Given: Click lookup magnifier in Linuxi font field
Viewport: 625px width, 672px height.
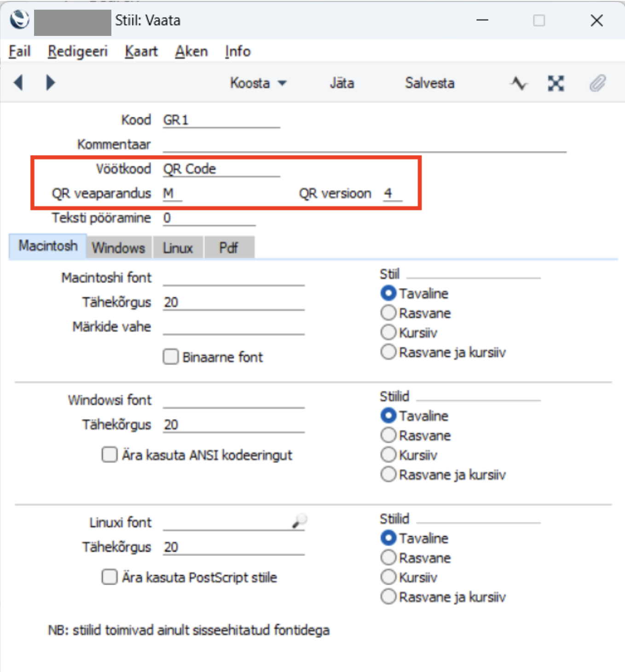Looking at the screenshot, I should click(x=299, y=521).
